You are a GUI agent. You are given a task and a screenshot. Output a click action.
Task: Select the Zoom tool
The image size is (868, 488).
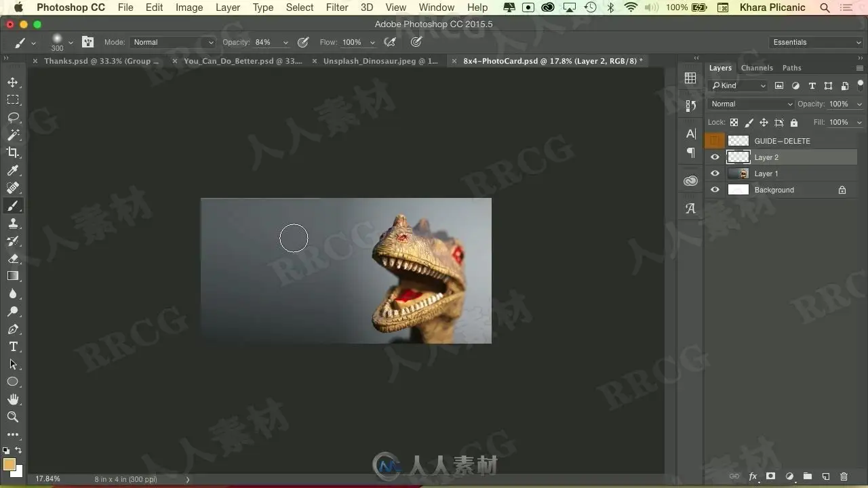click(13, 417)
